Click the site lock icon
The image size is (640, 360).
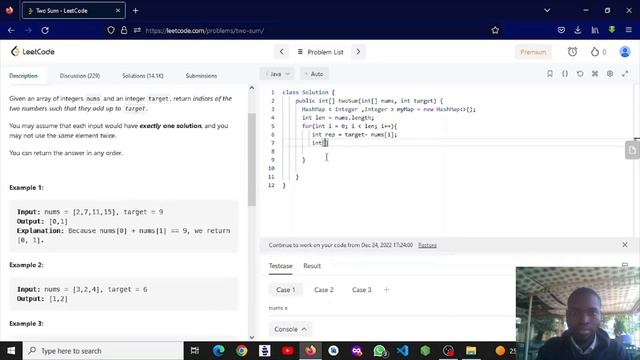point(124,30)
